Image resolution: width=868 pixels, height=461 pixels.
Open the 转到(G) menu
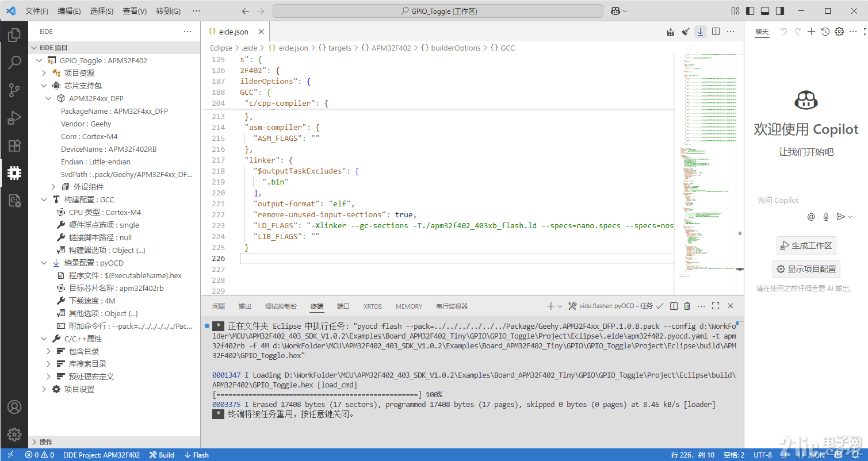tap(168, 11)
